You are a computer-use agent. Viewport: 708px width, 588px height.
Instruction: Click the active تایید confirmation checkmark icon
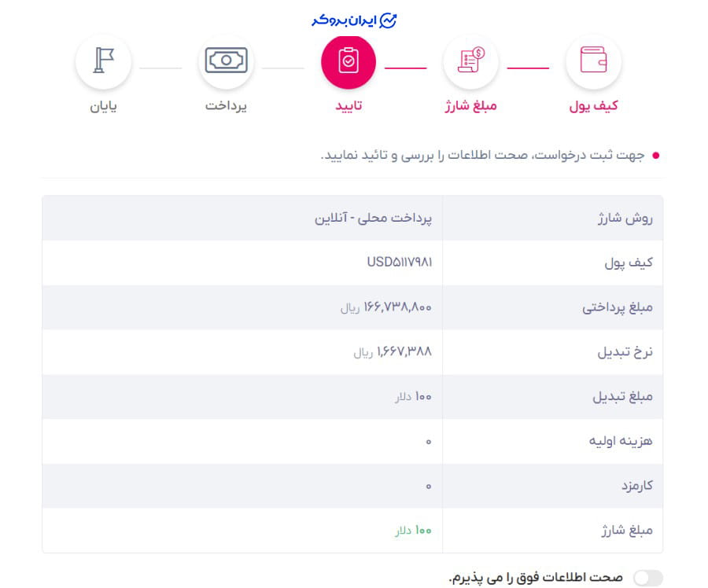348,61
